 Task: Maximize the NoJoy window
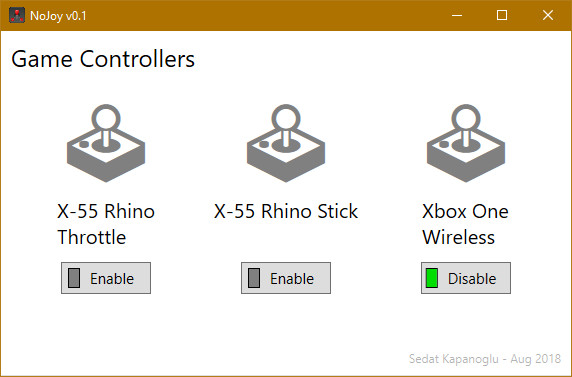(502, 15)
